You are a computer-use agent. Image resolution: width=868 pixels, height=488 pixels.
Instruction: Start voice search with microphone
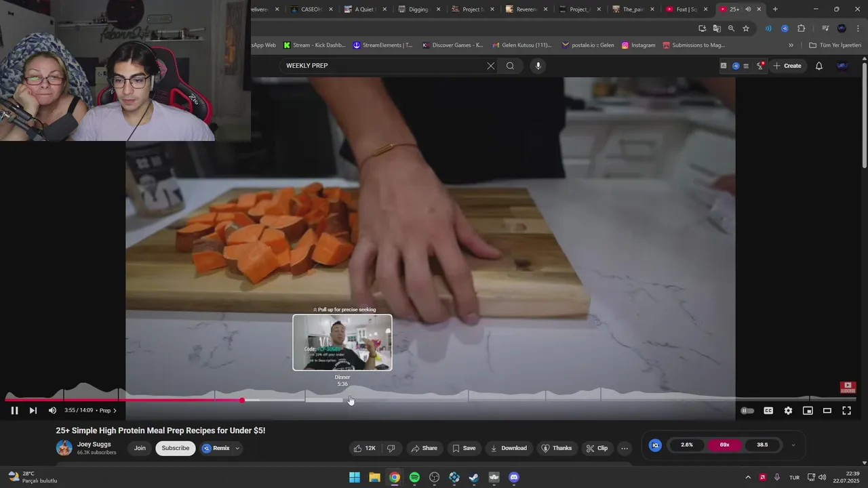[x=538, y=66]
